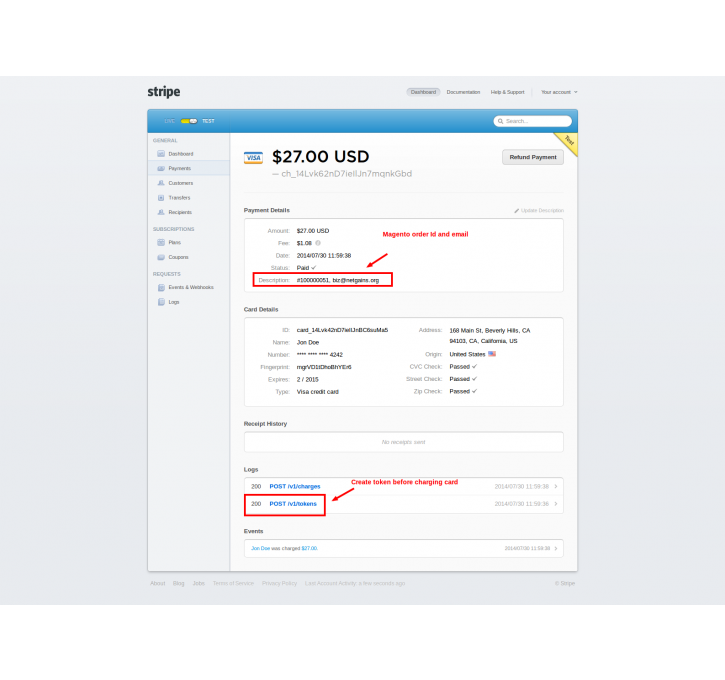Click the card number ending 4242

point(319,355)
